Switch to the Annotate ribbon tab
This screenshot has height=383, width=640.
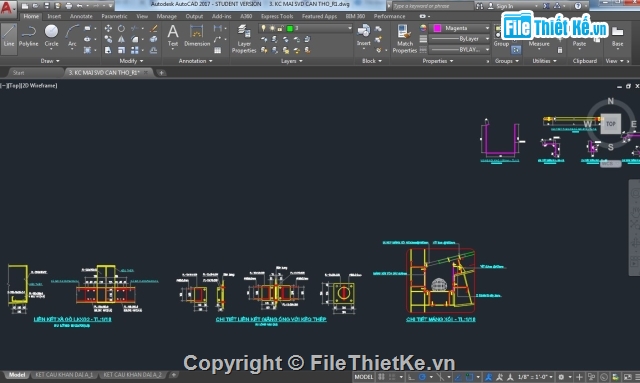point(81,16)
